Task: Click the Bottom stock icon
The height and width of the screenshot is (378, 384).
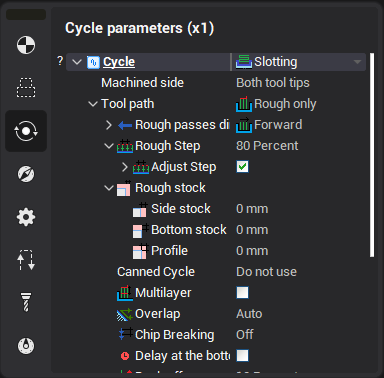Action: [141, 230]
